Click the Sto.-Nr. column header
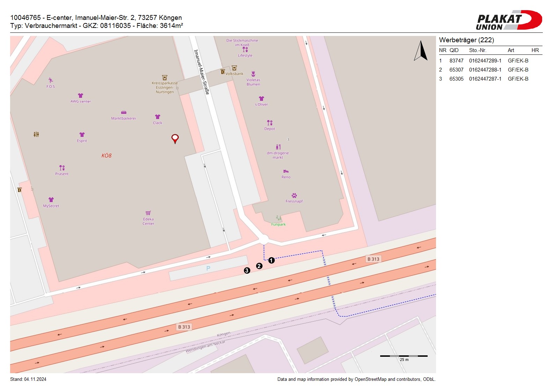 478,50
